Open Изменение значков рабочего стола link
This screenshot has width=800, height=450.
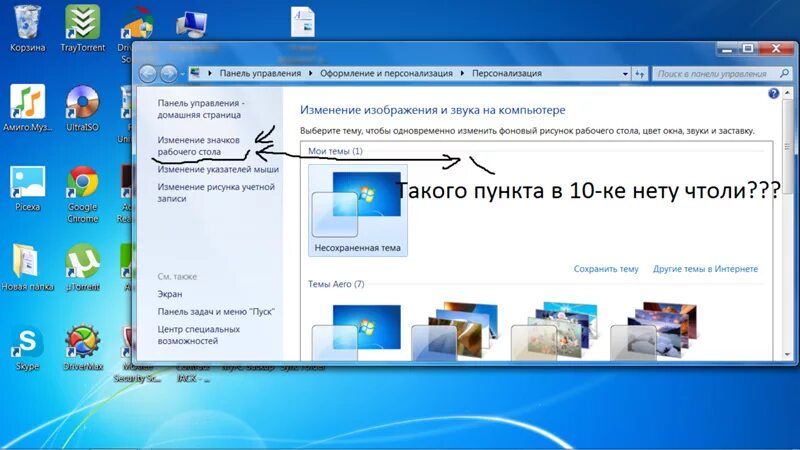(198, 145)
